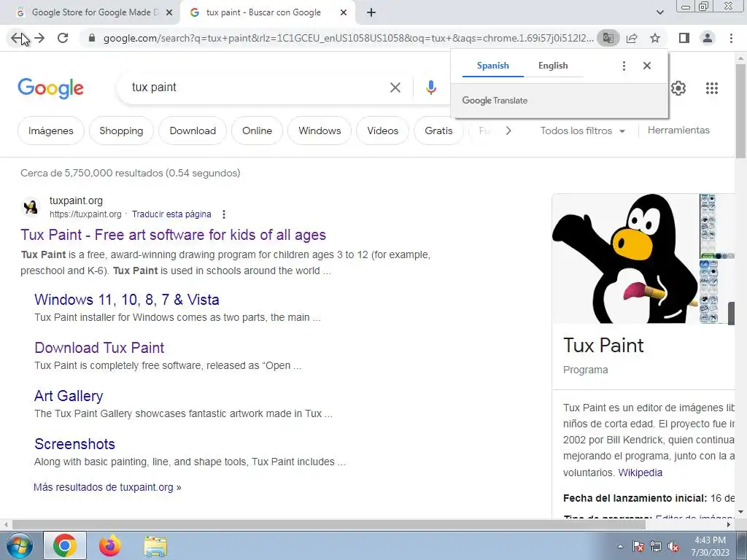Click the muted volume tray icon
747x560 pixels.
pyautogui.click(x=673, y=547)
